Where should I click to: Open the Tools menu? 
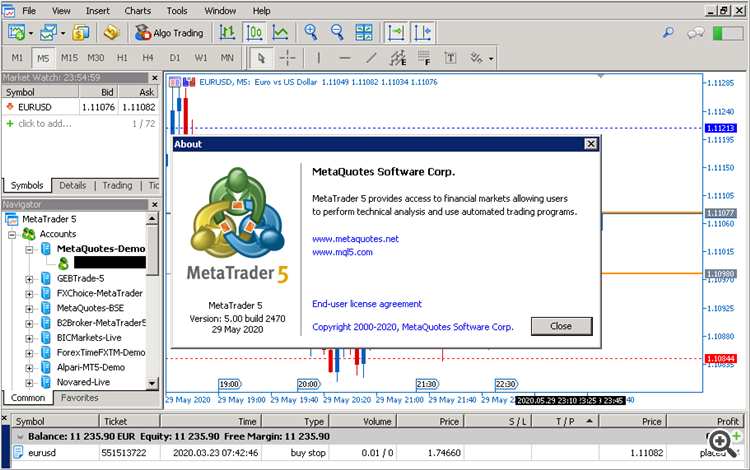click(x=177, y=11)
